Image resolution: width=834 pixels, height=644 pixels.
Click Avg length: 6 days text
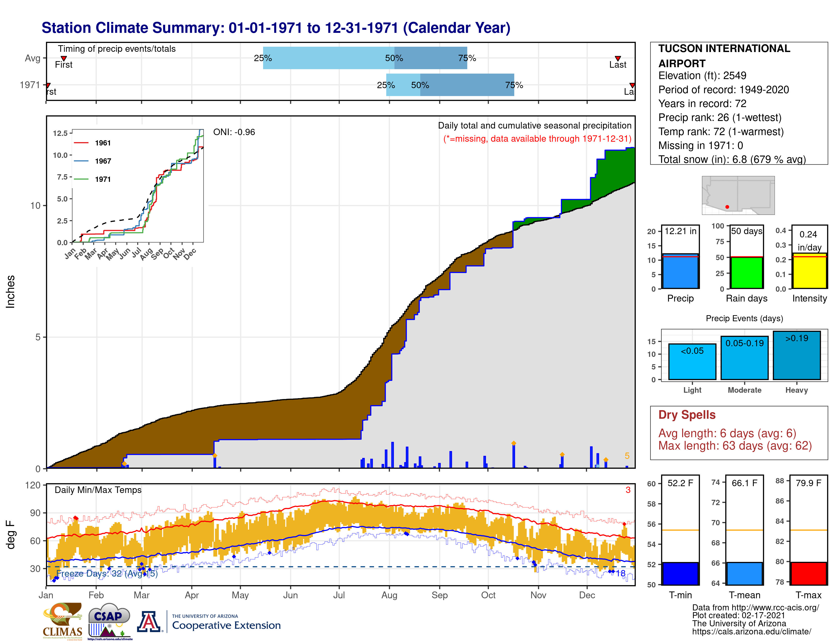pyautogui.click(x=727, y=433)
